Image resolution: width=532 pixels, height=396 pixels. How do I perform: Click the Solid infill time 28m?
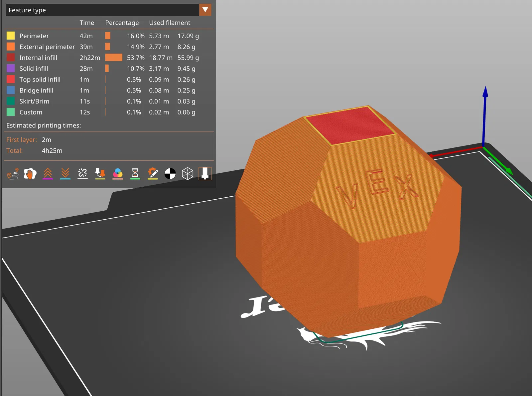pyautogui.click(x=86, y=69)
